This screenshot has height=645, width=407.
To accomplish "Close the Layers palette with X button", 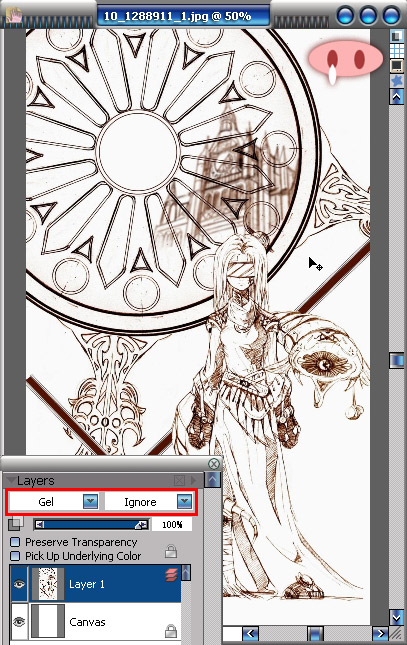I will pyautogui.click(x=214, y=464).
